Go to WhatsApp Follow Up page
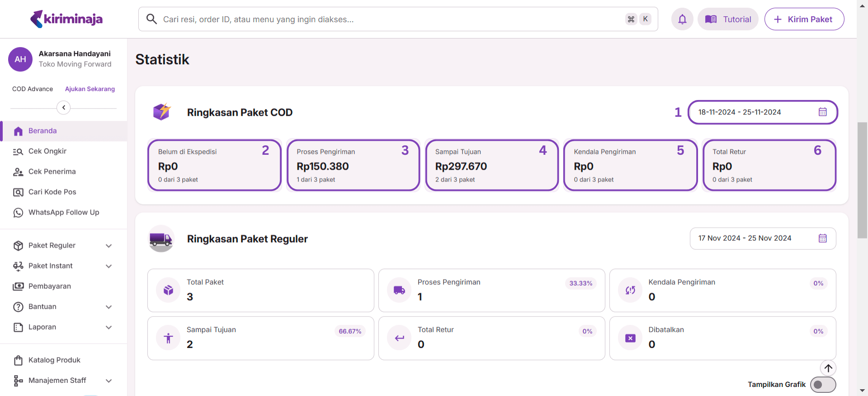Viewport: 868px width, 396px height. click(64, 212)
